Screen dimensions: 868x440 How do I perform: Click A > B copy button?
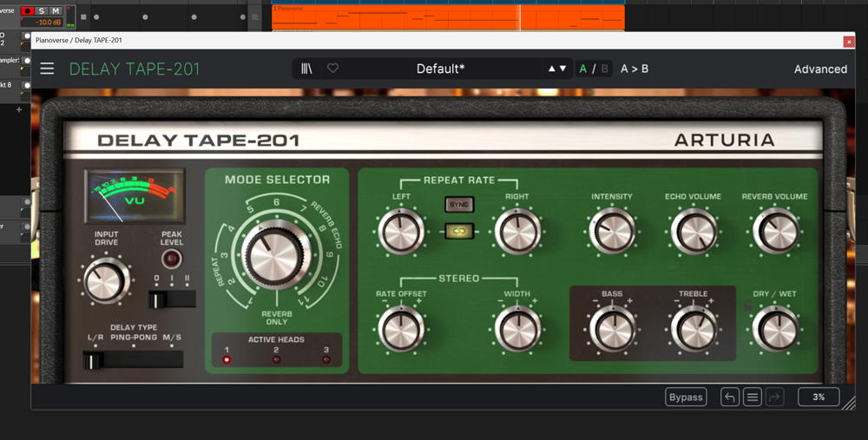[635, 69]
